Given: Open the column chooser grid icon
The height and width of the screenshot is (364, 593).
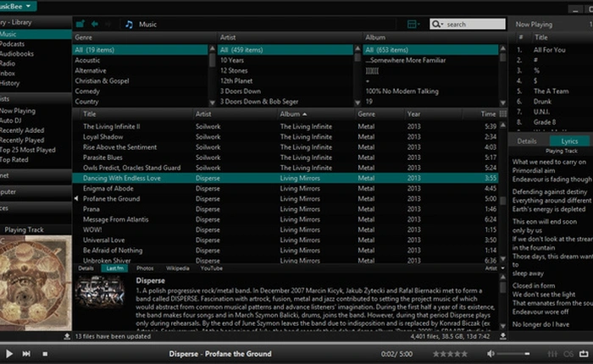Looking at the screenshot, I should pyautogui.click(x=502, y=113).
